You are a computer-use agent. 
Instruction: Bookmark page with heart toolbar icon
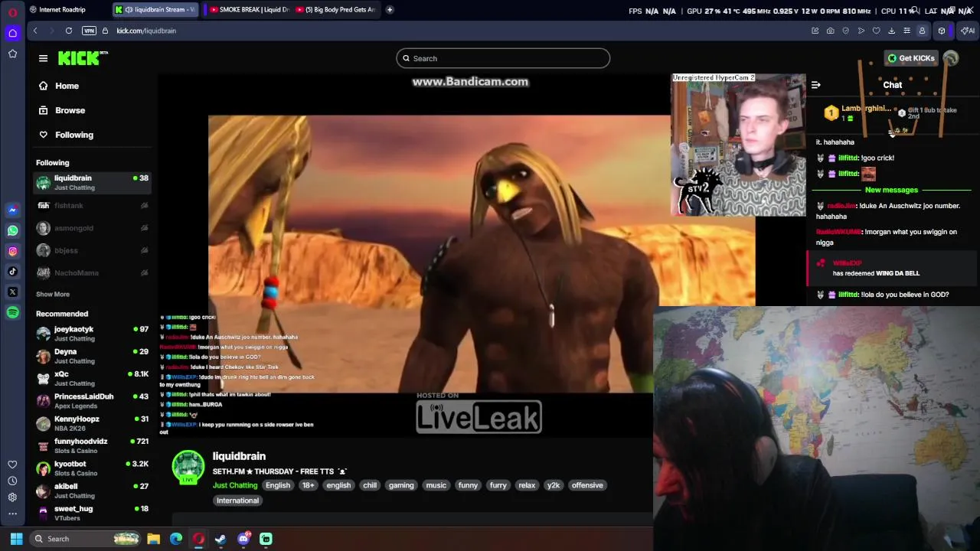coord(877,31)
